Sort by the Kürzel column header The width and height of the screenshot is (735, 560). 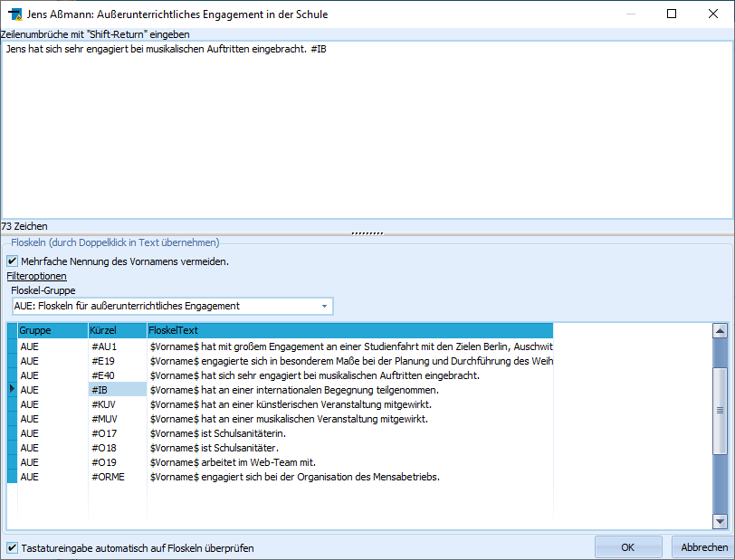click(x=117, y=330)
